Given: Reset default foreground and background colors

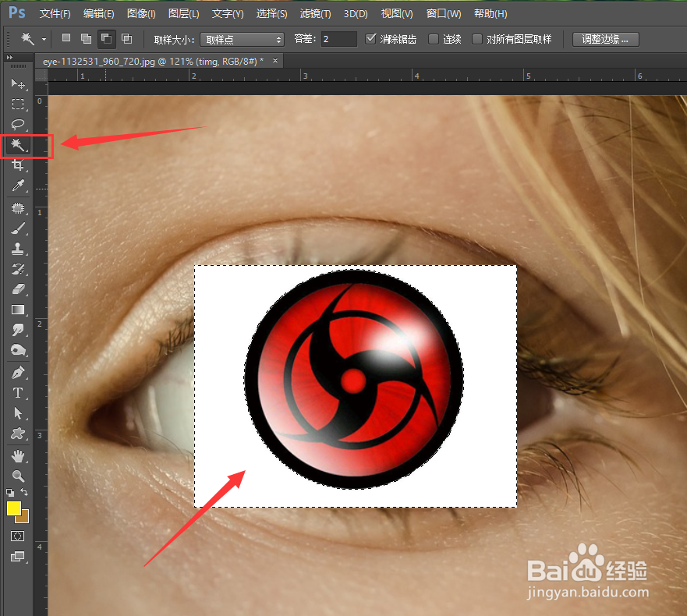Looking at the screenshot, I should pyautogui.click(x=10, y=493).
